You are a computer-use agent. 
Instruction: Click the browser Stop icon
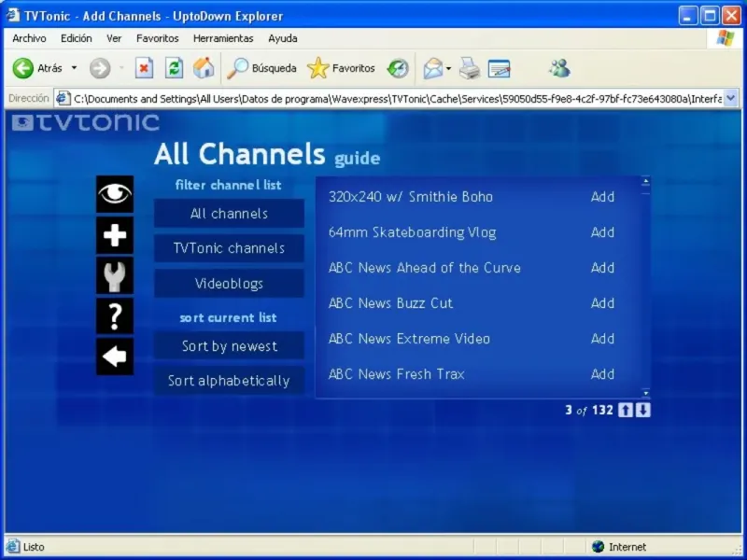pyautogui.click(x=144, y=68)
